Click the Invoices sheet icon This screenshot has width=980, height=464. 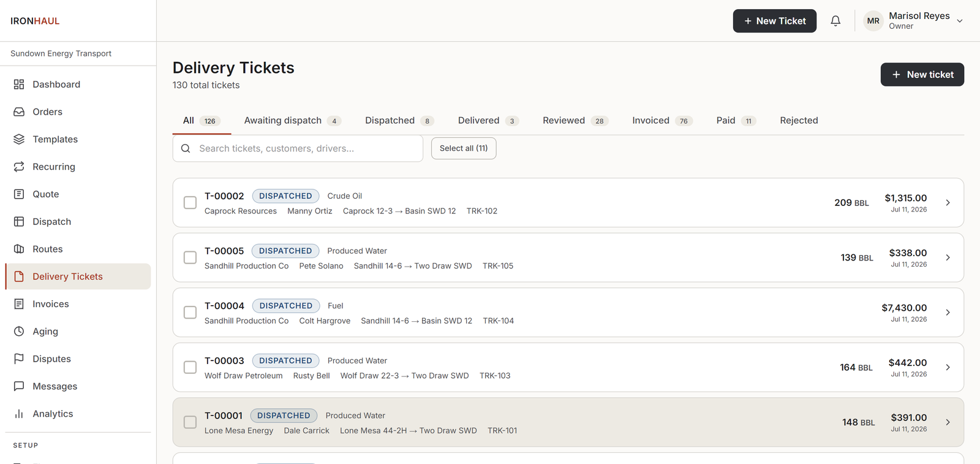coord(19,304)
